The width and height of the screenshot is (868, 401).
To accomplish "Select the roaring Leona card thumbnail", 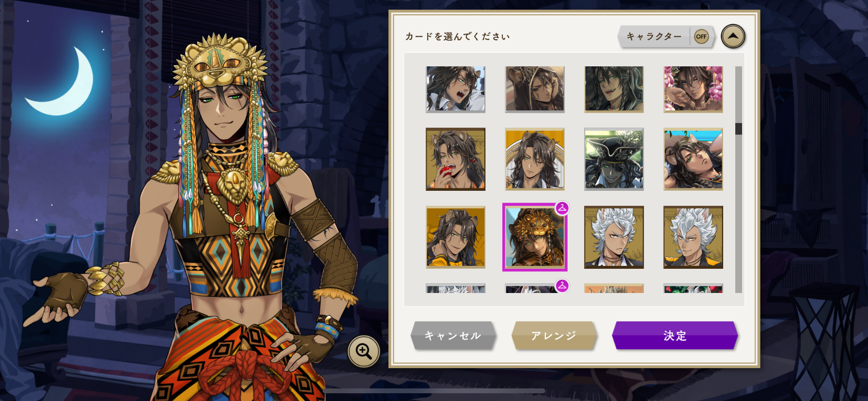I will tap(455, 90).
